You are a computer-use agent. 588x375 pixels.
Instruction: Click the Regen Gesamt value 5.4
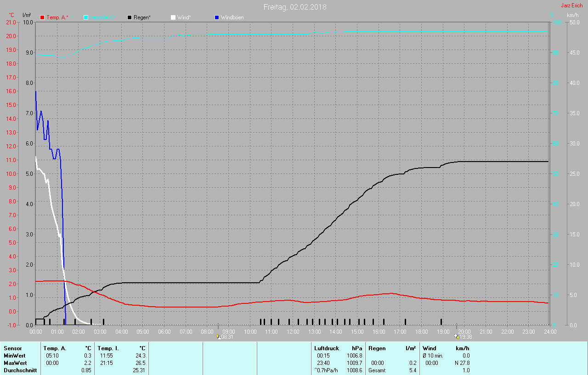tap(413, 370)
